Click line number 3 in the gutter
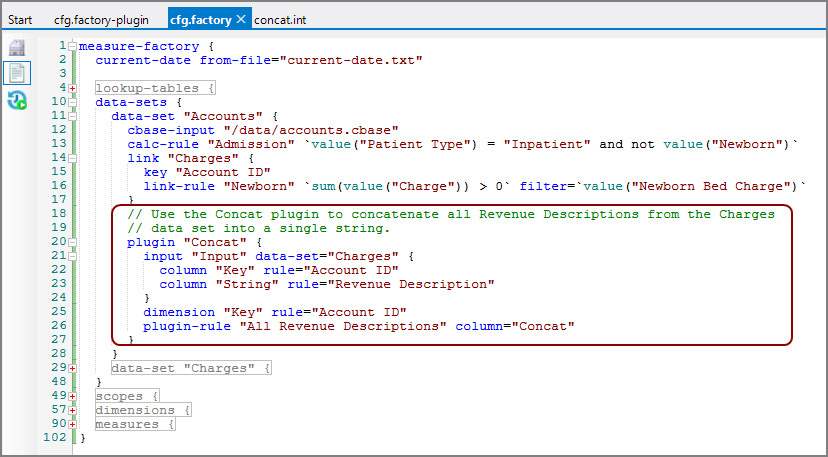 tap(63, 73)
